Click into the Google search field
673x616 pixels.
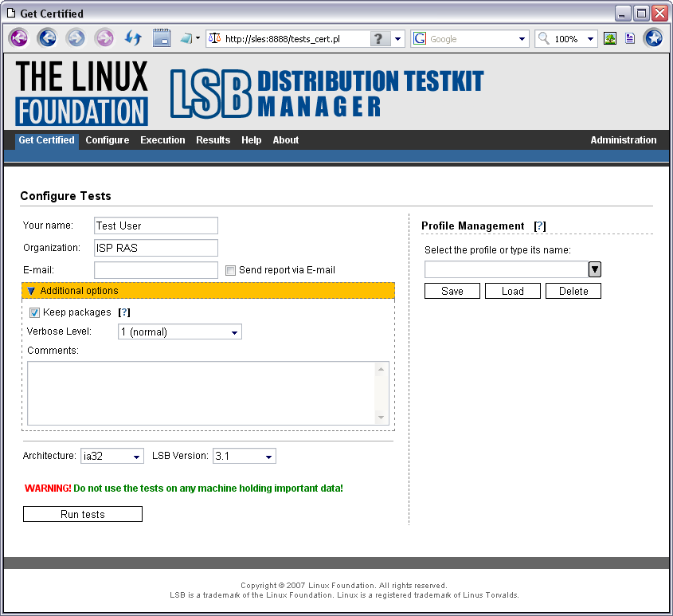[x=472, y=39]
